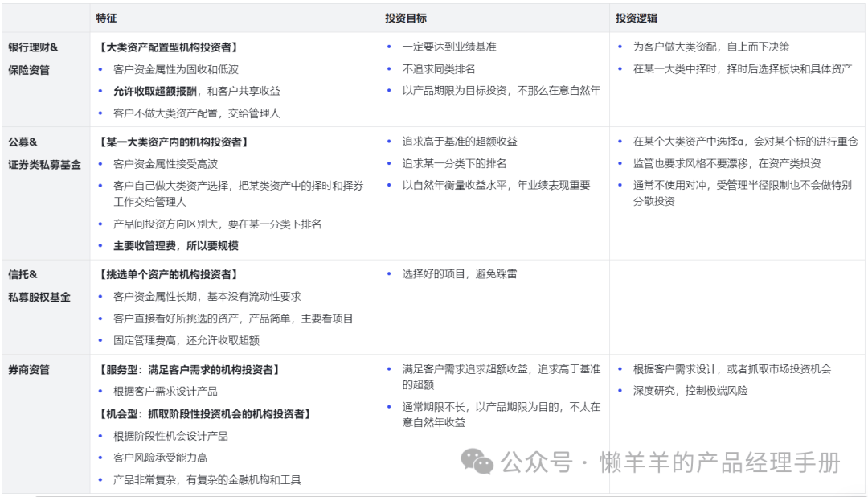Click the 【某一大类资产内的机构投资者】 heading
868x497 pixels.
coord(173,142)
